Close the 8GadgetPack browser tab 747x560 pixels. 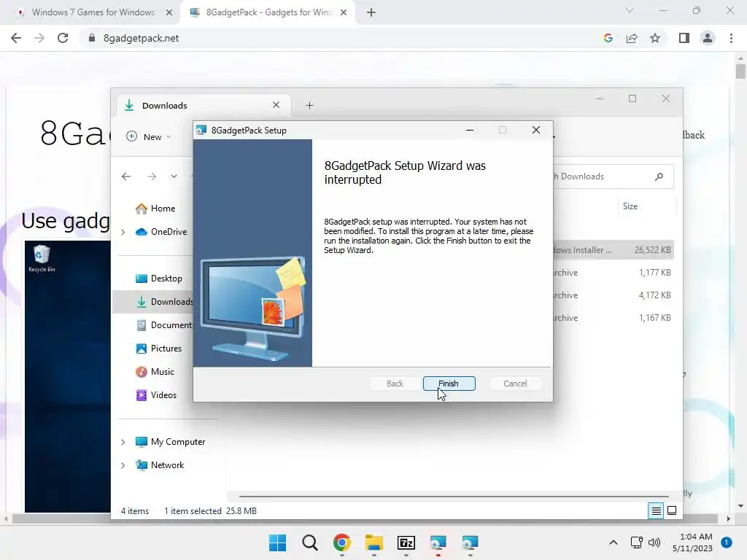coord(344,12)
